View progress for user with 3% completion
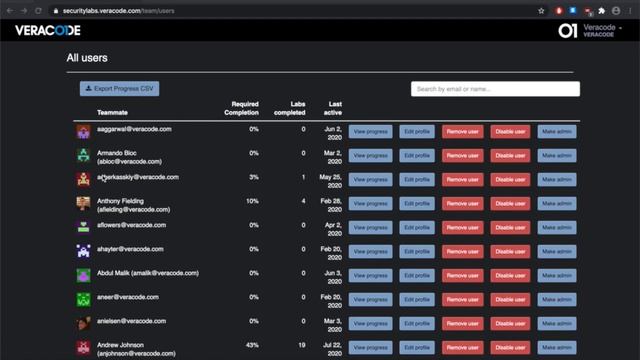Screen dimensions: 640x360 coord(370,180)
